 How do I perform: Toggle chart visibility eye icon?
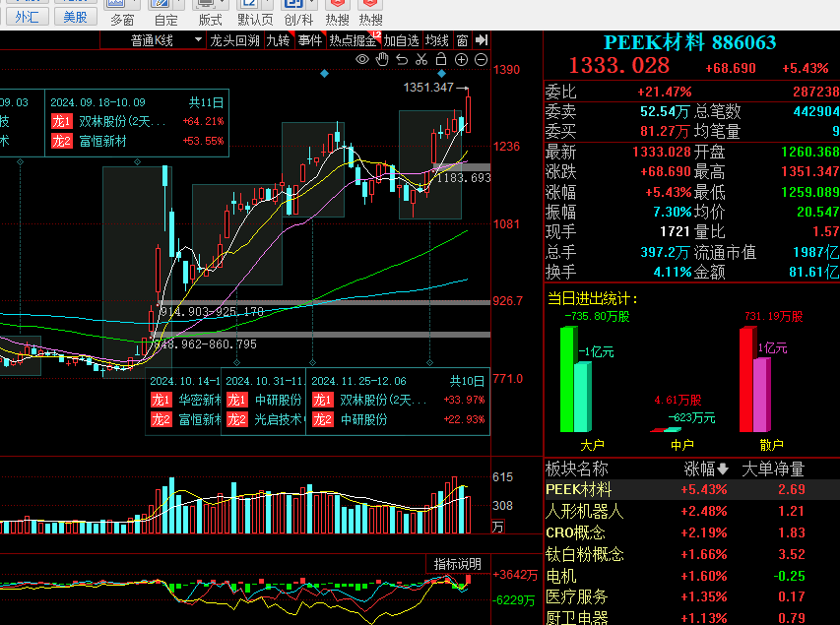coord(362,59)
